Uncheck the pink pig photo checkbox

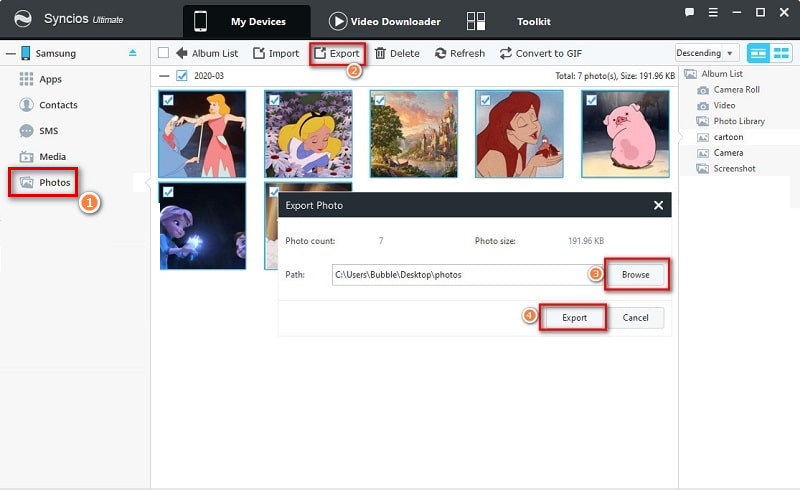pos(591,100)
